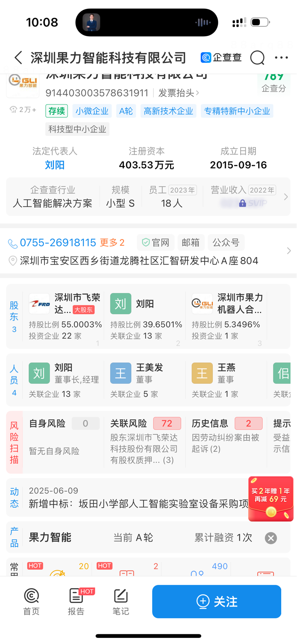Tap product 果力智能 name
Viewport: 297px width, 644px height.
pos(50,538)
